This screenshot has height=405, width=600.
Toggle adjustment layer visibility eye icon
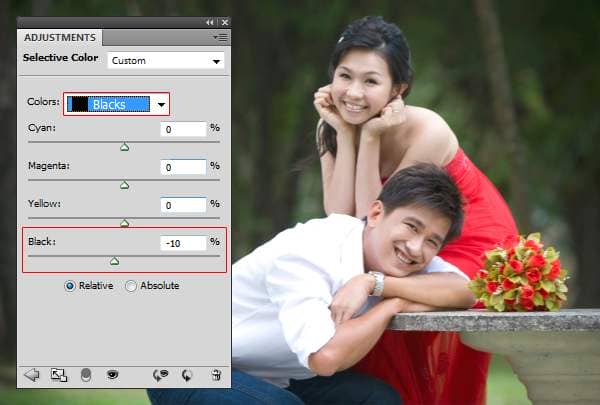coord(112,374)
